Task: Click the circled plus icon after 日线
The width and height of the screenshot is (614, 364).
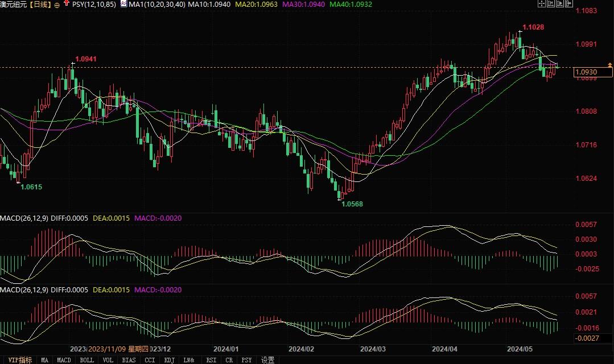Action: tap(57, 5)
